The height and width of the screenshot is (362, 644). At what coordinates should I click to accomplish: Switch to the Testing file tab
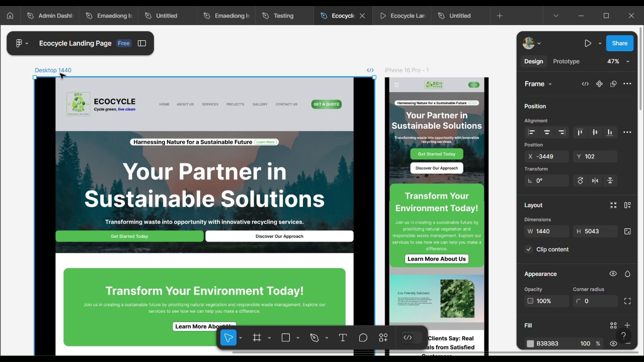coord(283,16)
